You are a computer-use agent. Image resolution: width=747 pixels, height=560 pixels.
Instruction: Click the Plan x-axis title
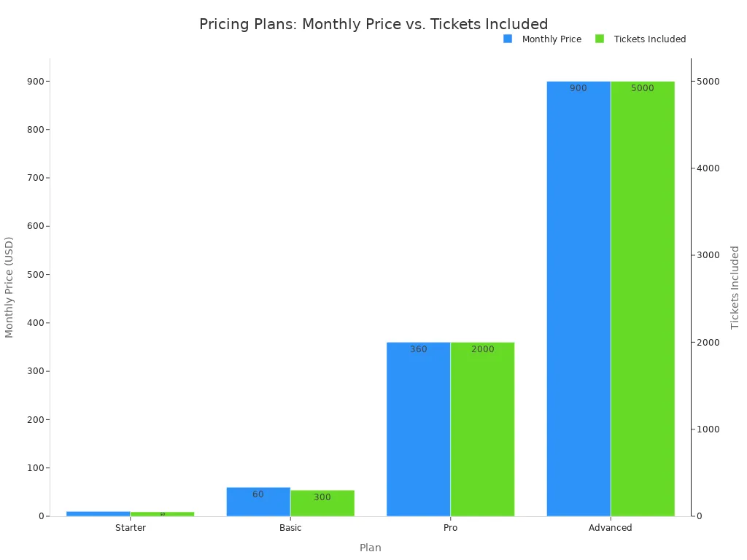tap(371, 548)
